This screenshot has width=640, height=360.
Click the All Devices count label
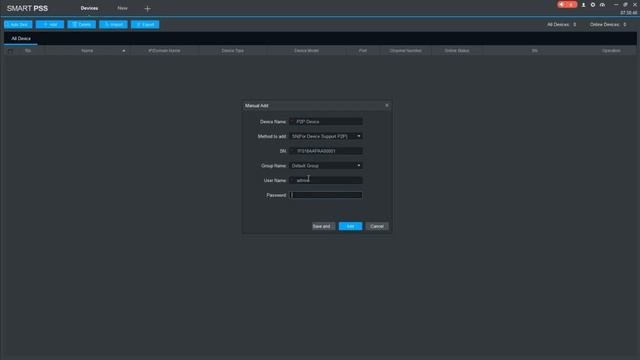(x=561, y=24)
